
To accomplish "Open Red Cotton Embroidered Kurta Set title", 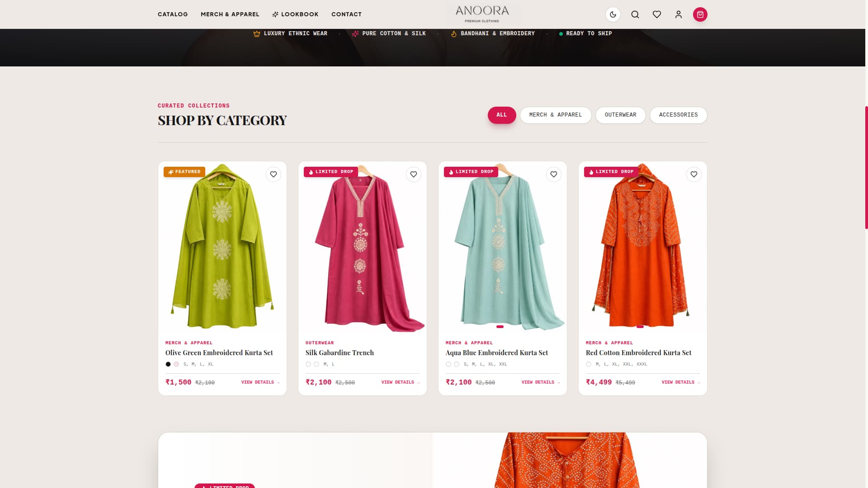I will click(638, 353).
